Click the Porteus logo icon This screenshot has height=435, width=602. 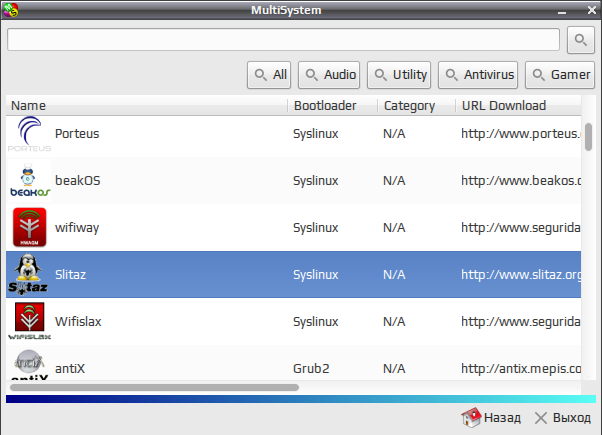(29, 134)
